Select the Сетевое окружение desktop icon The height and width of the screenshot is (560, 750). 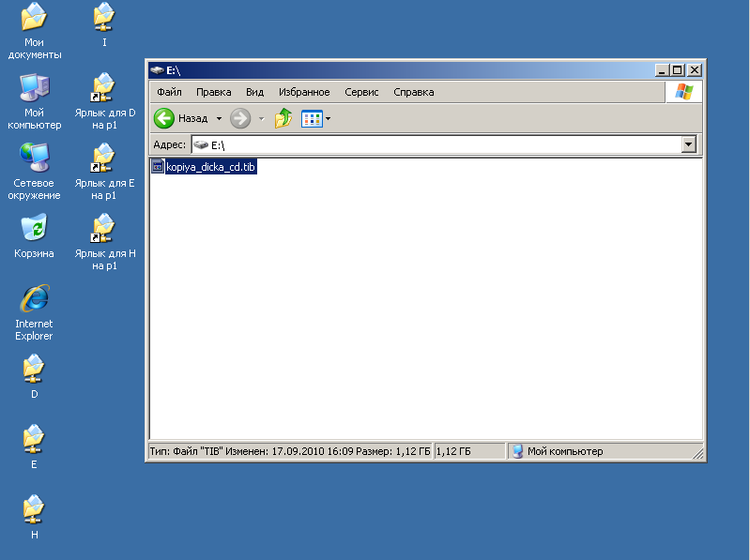point(34,159)
